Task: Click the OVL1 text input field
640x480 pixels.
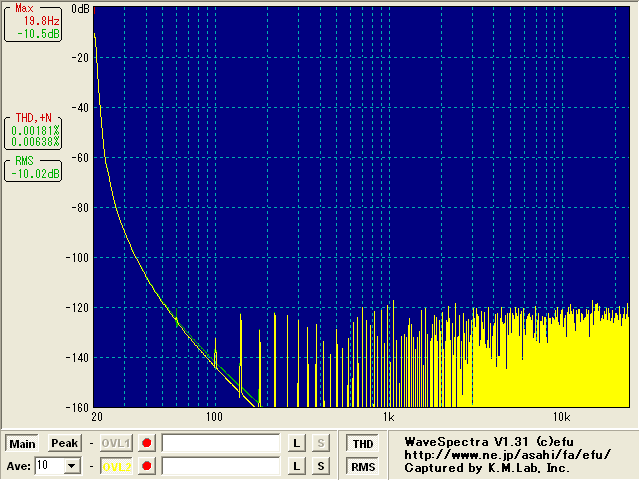Action: pyautogui.click(x=221, y=443)
